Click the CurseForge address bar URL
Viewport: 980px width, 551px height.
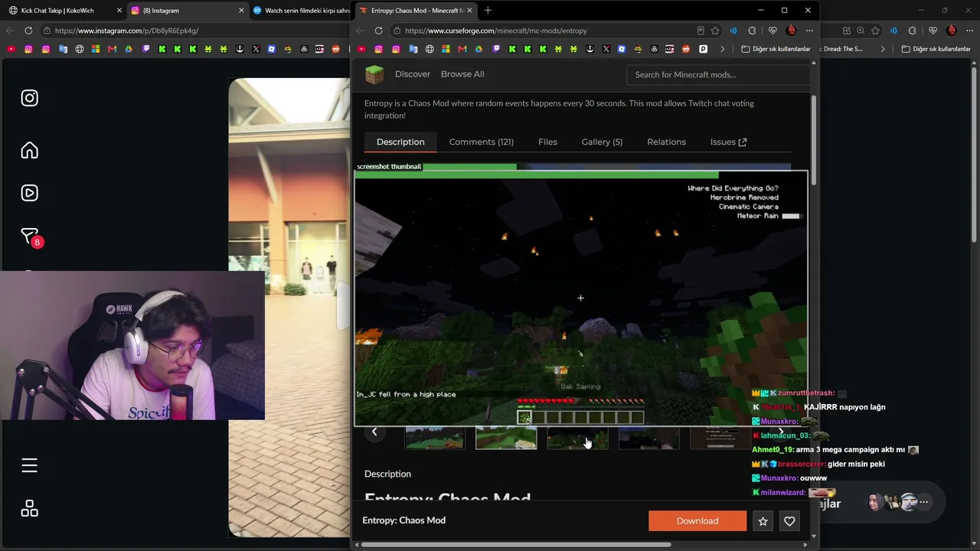click(496, 31)
